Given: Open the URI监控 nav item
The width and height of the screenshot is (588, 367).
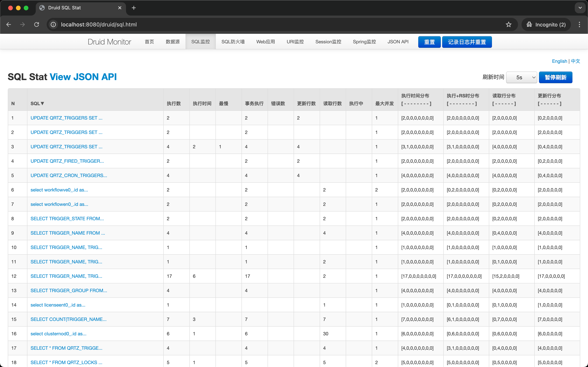Looking at the screenshot, I should tap(295, 42).
